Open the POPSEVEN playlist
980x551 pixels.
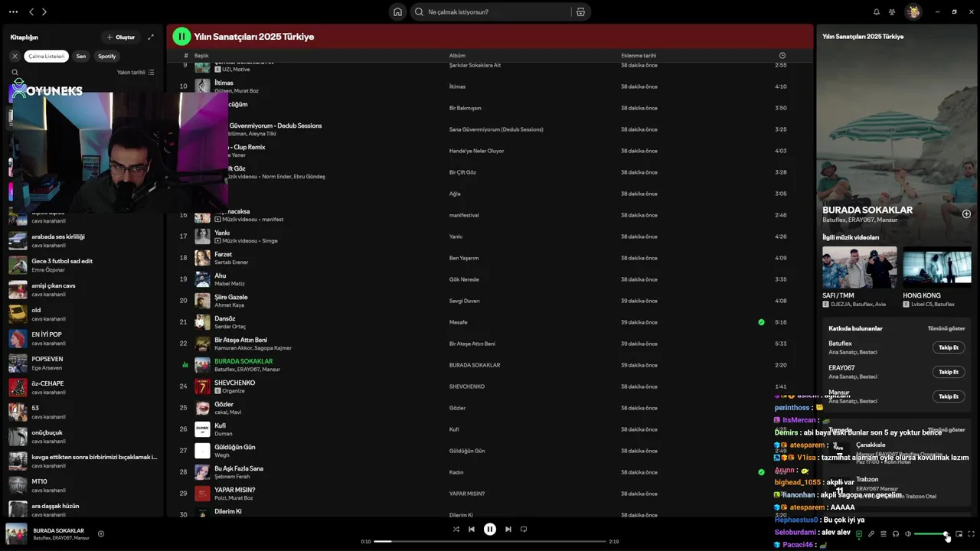pos(82,363)
